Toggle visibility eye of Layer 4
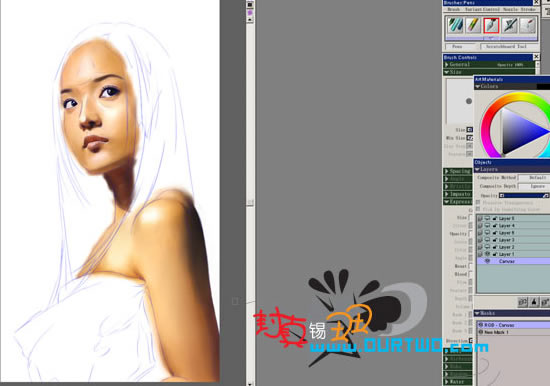 [x=487, y=226]
